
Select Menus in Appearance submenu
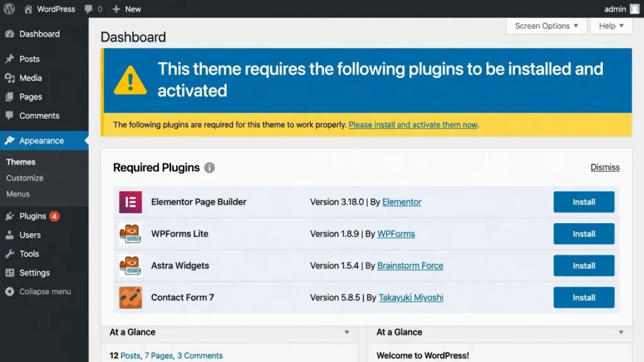(x=18, y=194)
